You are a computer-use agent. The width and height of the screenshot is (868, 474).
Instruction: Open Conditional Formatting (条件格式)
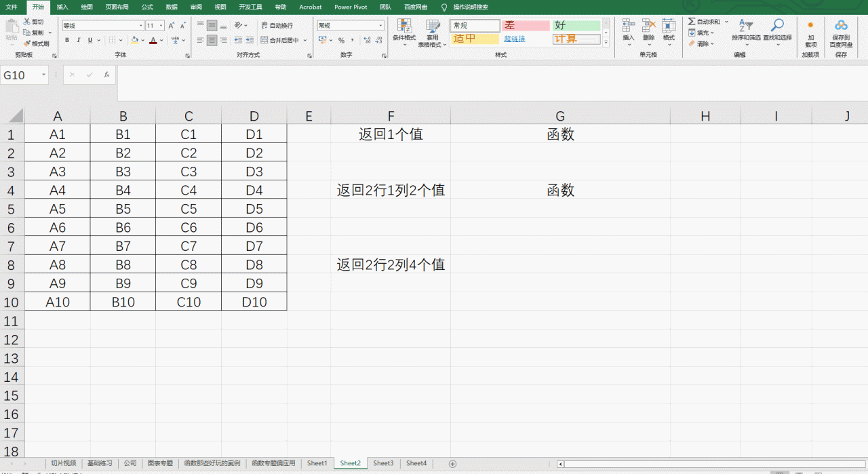pyautogui.click(x=404, y=32)
